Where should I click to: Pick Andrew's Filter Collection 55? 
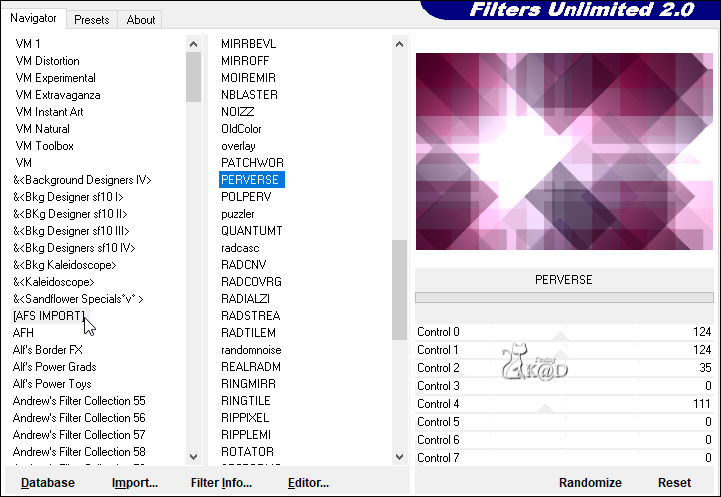79,401
